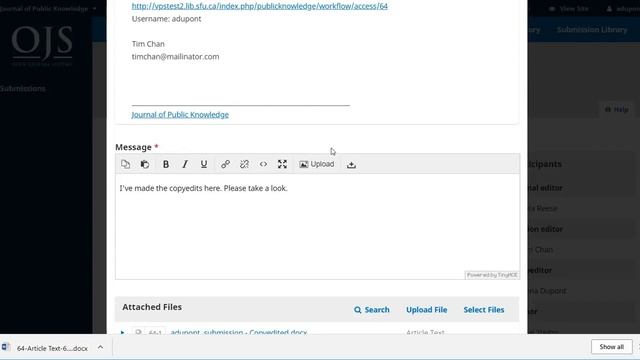Open downloaded 64-Article Text docx file
The width and height of the screenshot is (640, 360).
(x=52, y=348)
